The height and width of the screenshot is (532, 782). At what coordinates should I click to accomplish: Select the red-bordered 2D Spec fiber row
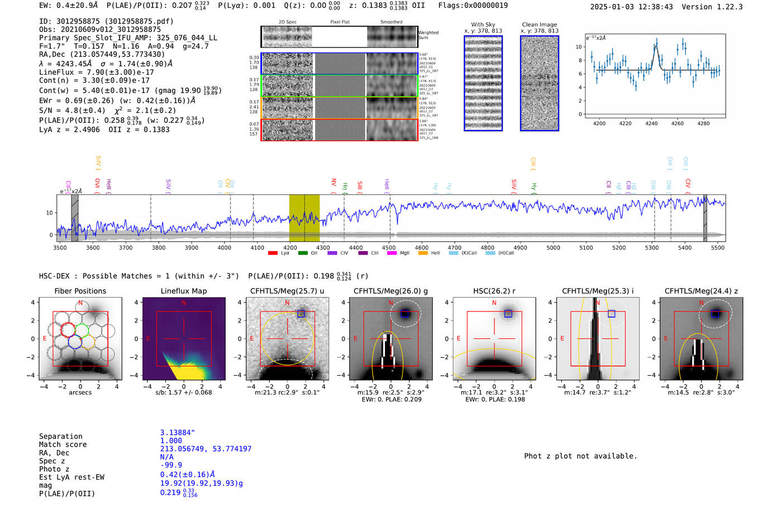tap(339, 130)
